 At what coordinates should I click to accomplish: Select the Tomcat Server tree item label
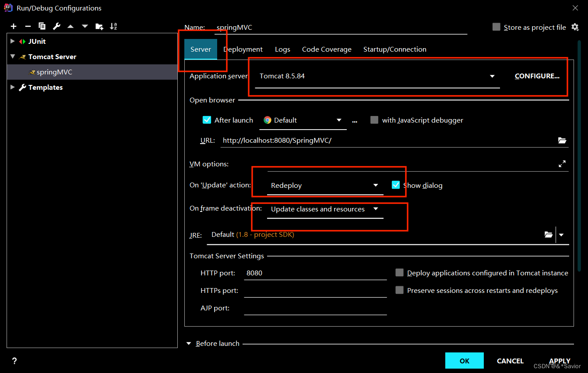[53, 56]
